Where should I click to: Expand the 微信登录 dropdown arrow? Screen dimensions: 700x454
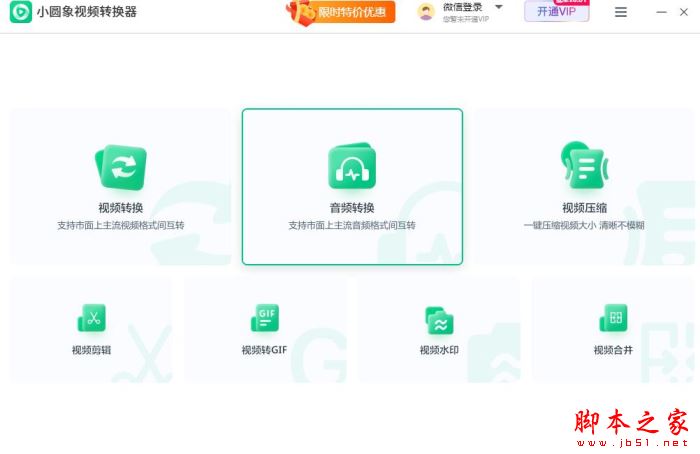pyautogui.click(x=499, y=7)
